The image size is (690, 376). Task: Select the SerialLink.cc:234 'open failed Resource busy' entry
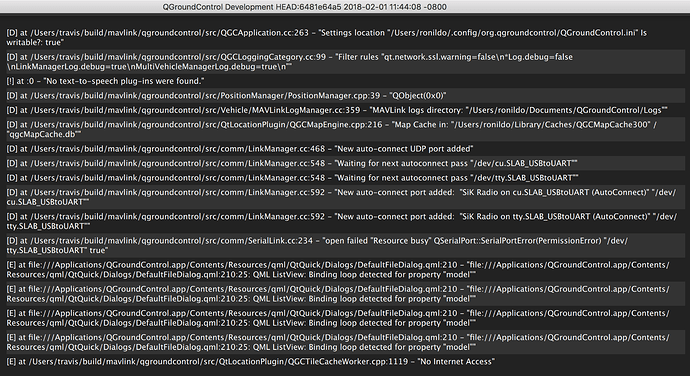click(x=345, y=246)
